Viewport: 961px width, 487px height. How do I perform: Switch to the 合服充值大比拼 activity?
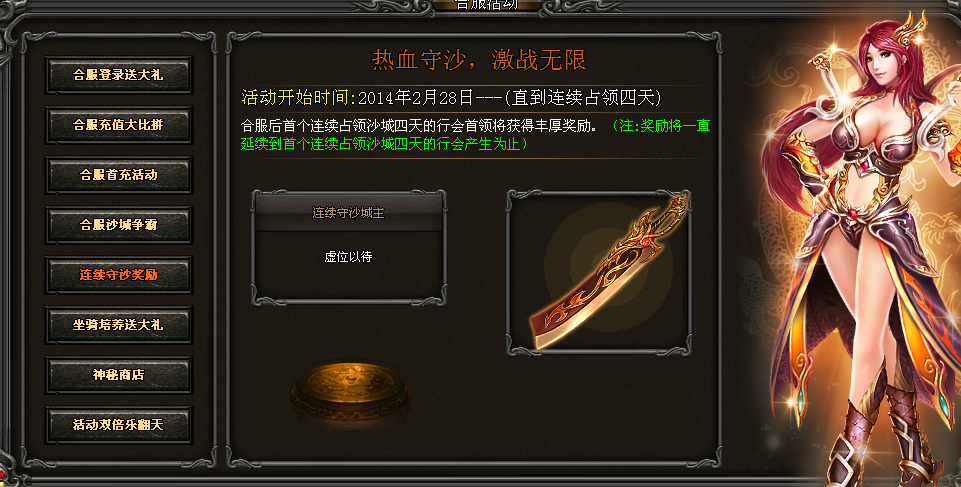(118, 125)
